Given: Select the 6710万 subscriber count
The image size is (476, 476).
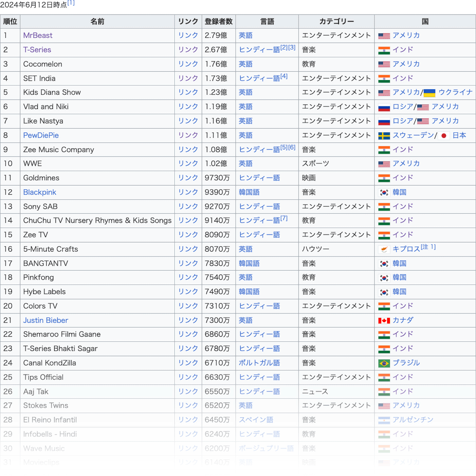Looking at the screenshot, I should click(x=217, y=363).
